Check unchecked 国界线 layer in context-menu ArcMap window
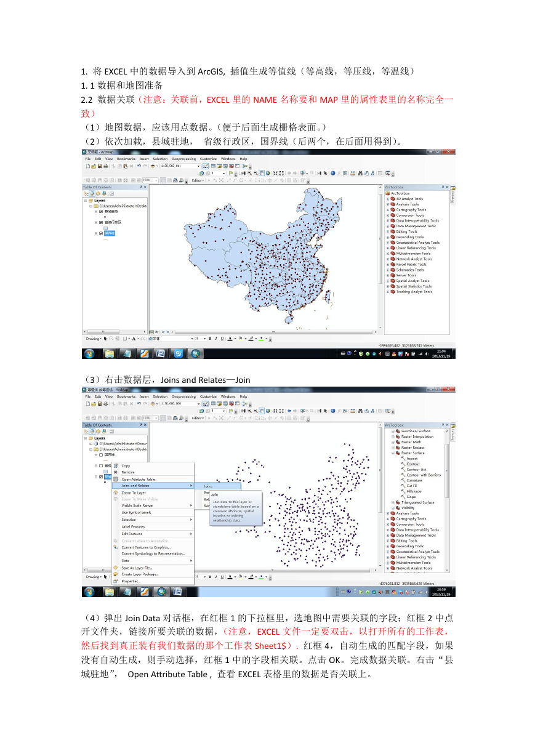 (x=101, y=455)
